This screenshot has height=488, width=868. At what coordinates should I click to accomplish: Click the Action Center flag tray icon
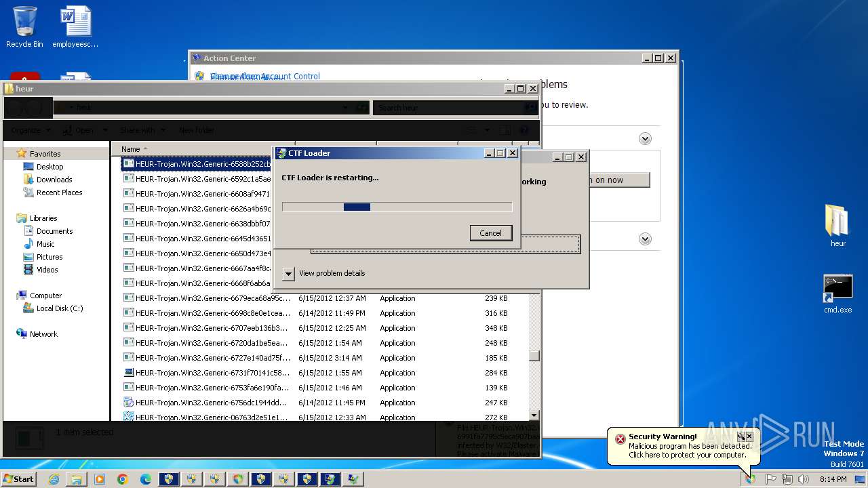click(x=771, y=479)
